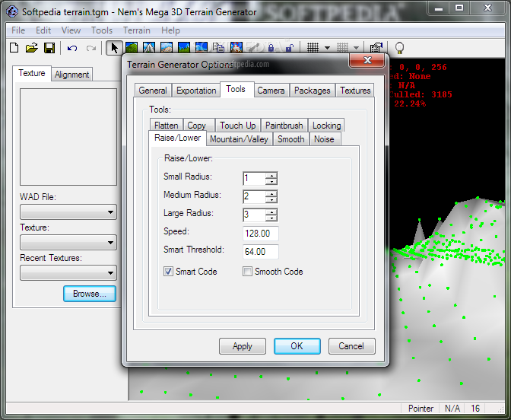Screen dimensions: 511x420
Task: Increase the Medium Radius spinner value
Action: point(271,194)
